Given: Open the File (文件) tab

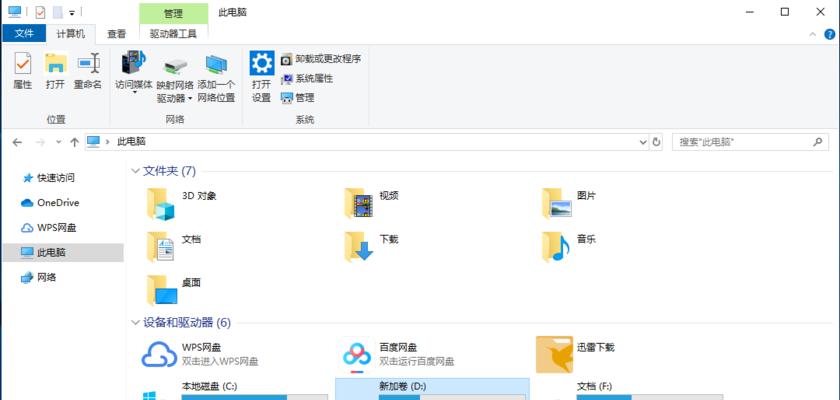Looking at the screenshot, I should [x=24, y=34].
